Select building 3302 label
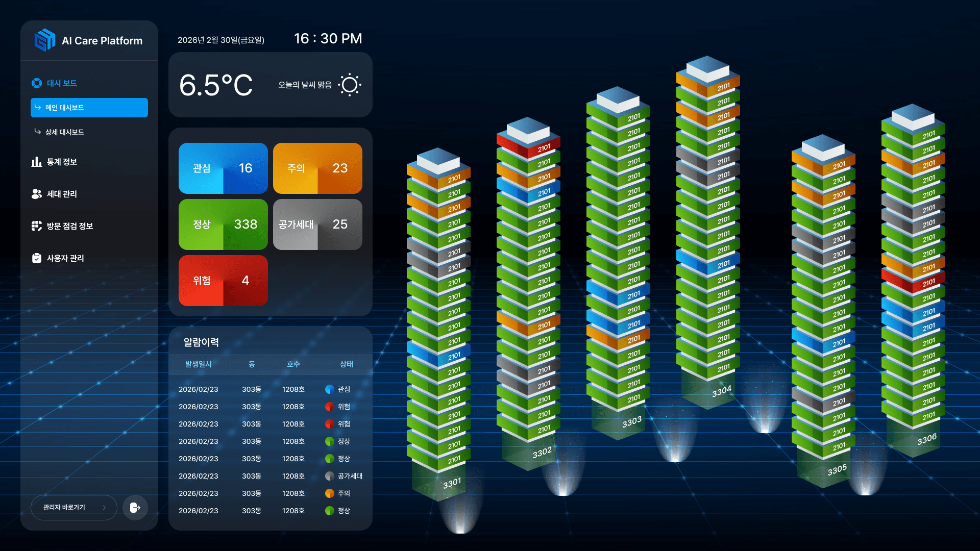 click(x=542, y=453)
